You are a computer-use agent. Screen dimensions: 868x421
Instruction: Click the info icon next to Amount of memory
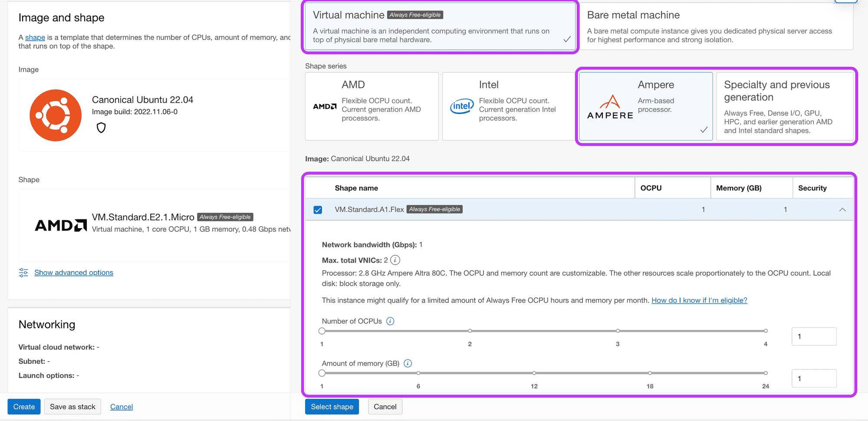click(408, 363)
